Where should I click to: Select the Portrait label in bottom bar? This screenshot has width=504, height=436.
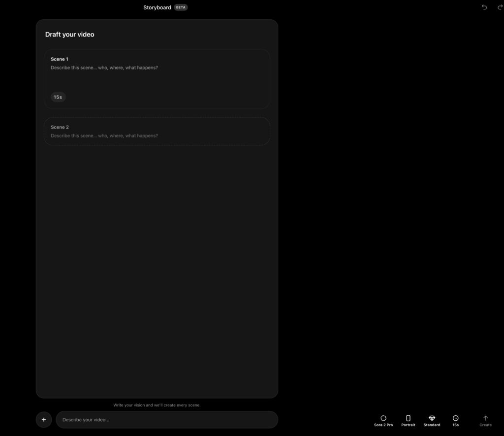click(408, 425)
